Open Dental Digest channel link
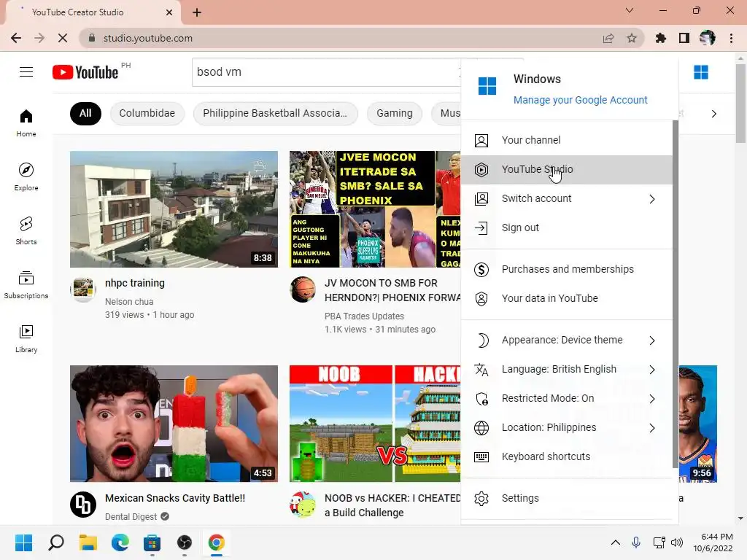Viewport: 747px width, 560px height. coord(131,517)
